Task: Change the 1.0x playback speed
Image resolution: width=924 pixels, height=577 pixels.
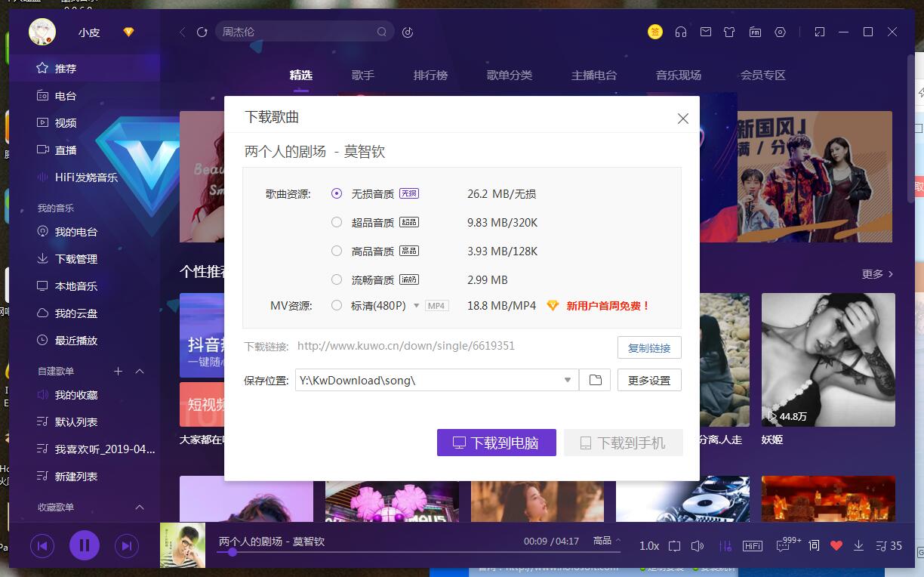Action: coord(649,545)
